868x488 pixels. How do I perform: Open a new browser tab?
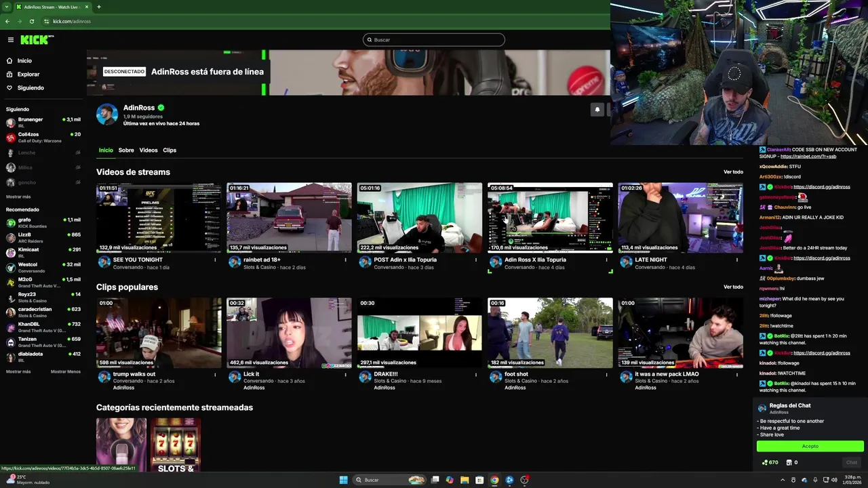99,7
